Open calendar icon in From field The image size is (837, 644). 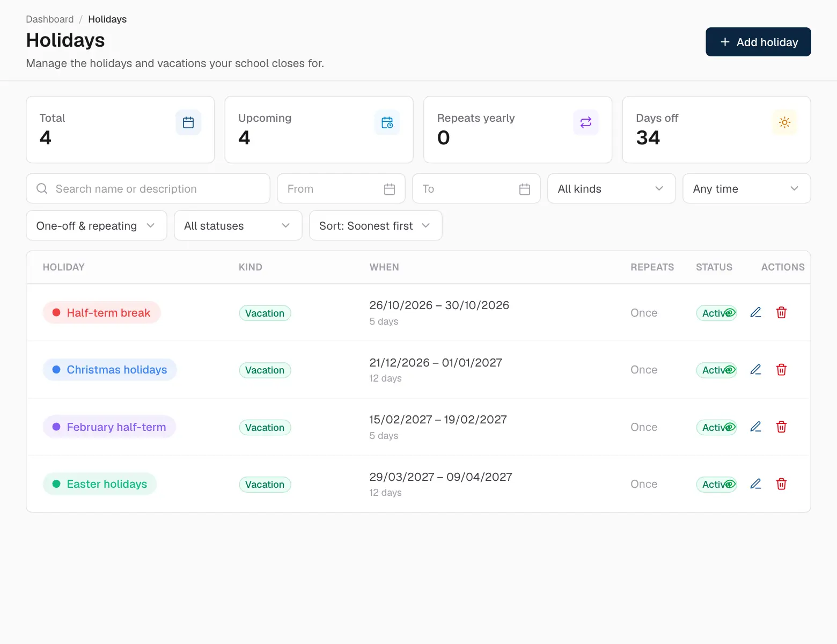tap(390, 189)
